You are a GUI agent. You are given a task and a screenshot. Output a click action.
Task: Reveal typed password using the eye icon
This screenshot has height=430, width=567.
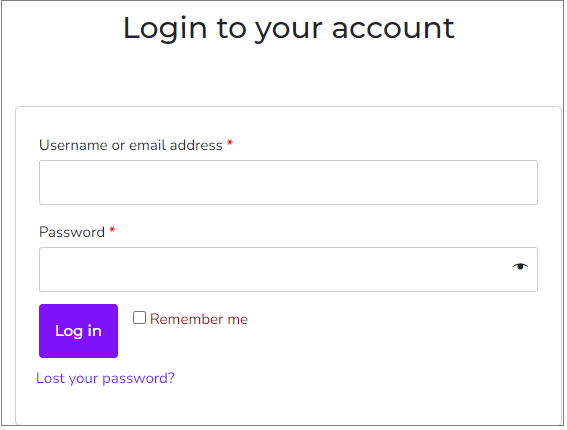tap(522, 268)
